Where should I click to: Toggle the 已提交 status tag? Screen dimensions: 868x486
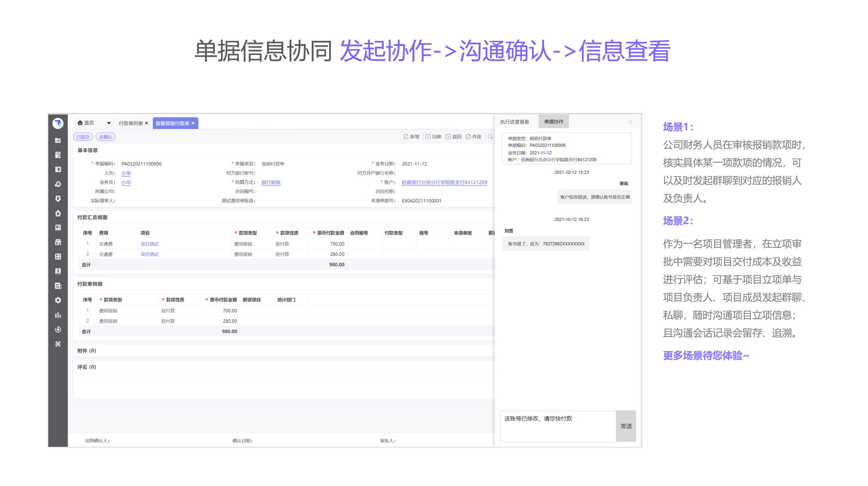(83, 137)
